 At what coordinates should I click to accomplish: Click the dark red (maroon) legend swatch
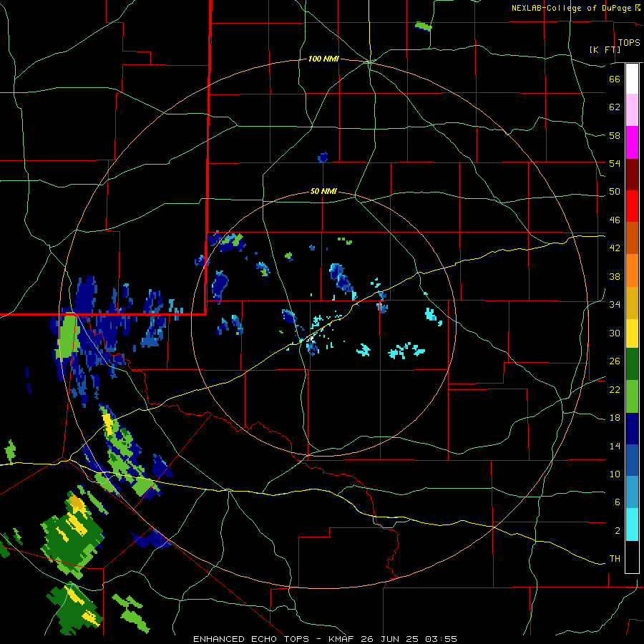point(632,175)
